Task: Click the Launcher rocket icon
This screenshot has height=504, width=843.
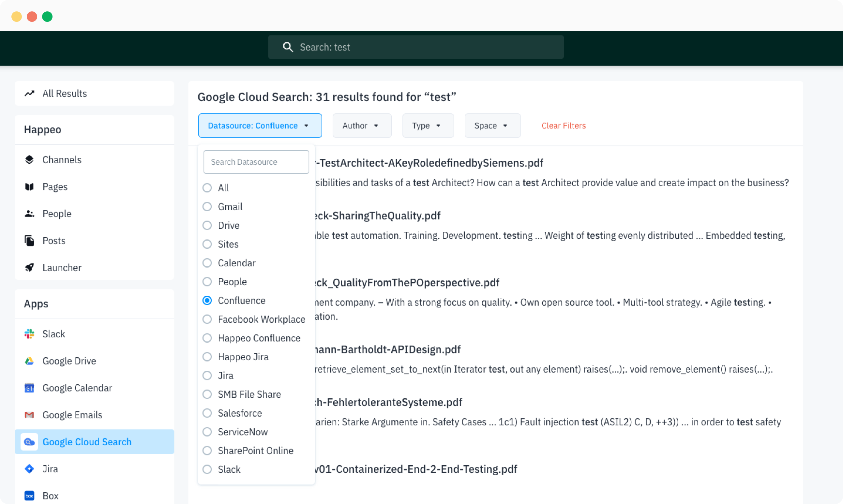Action: tap(30, 268)
